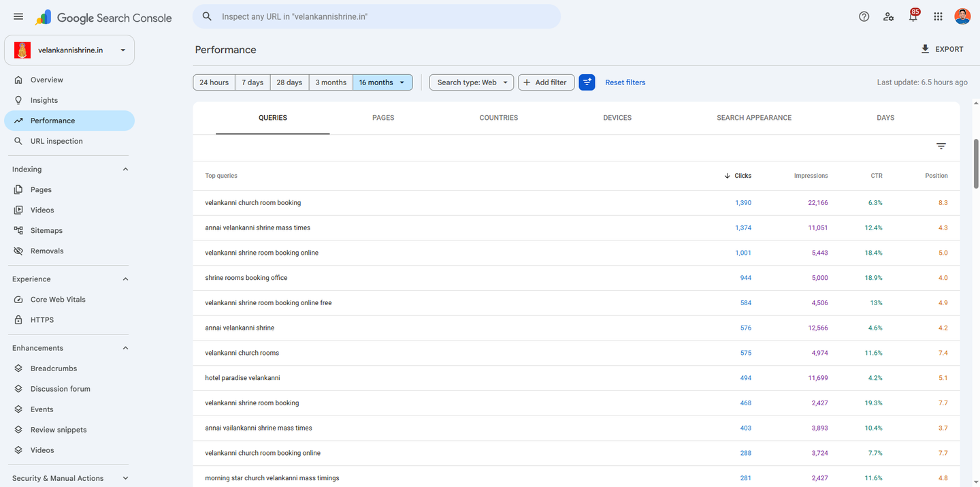Sort by Position column header
The image size is (980, 487).
tap(936, 176)
